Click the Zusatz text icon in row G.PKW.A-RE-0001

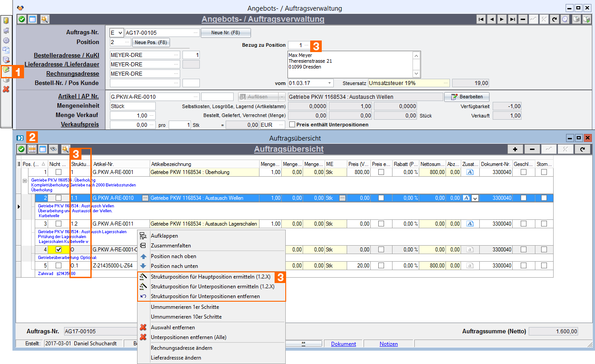[x=470, y=172]
